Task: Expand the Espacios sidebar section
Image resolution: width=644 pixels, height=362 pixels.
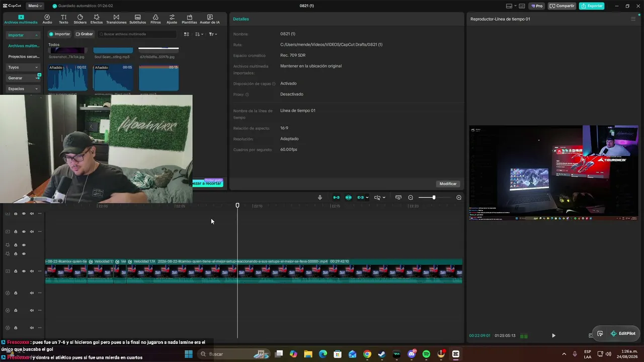Action: coord(23,88)
